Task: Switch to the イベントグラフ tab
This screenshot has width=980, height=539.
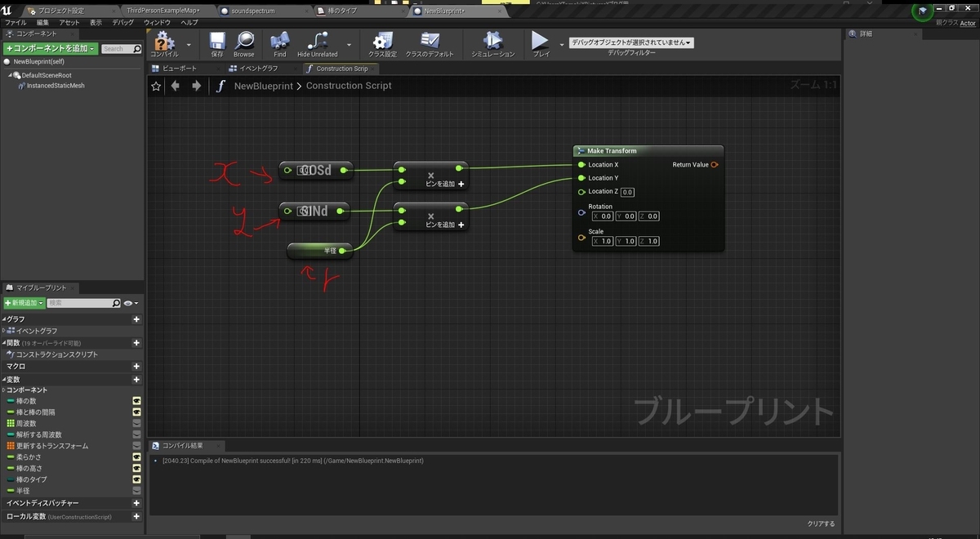Action: click(x=259, y=69)
